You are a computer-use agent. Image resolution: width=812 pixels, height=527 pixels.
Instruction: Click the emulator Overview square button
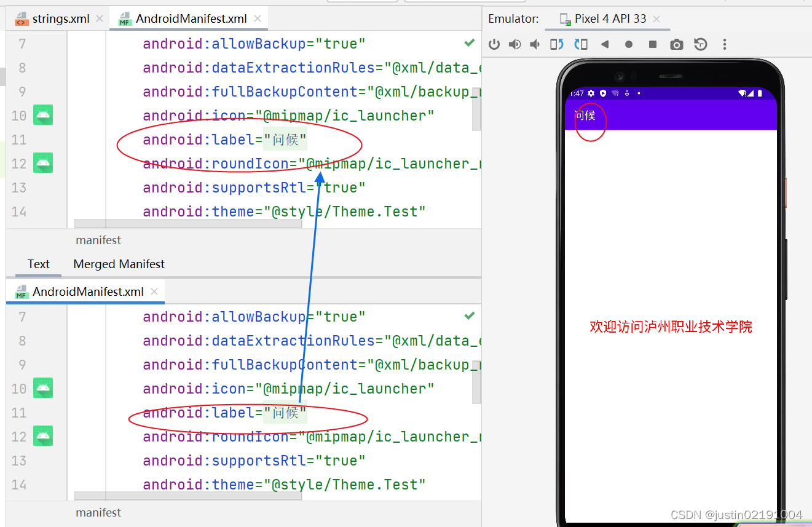click(x=653, y=44)
